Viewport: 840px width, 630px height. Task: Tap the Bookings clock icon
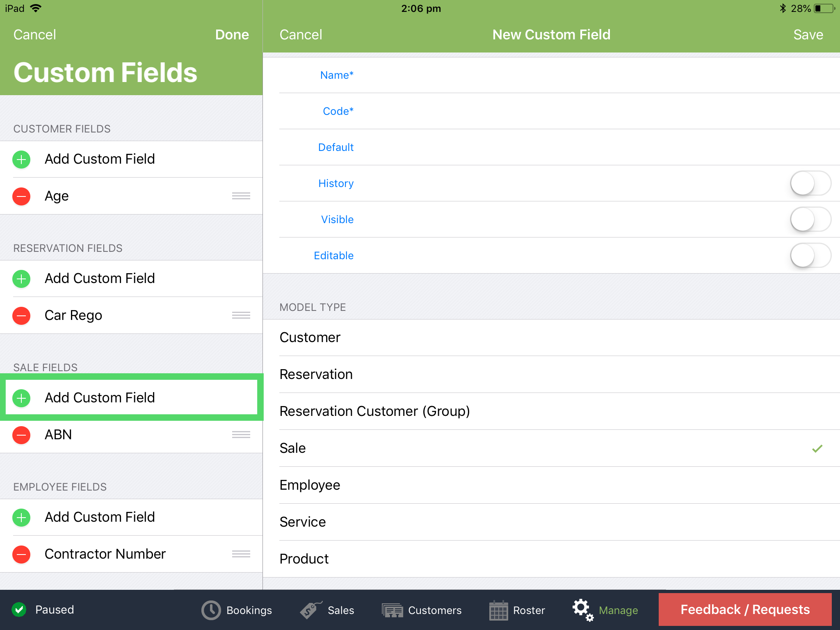click(211, 610)
